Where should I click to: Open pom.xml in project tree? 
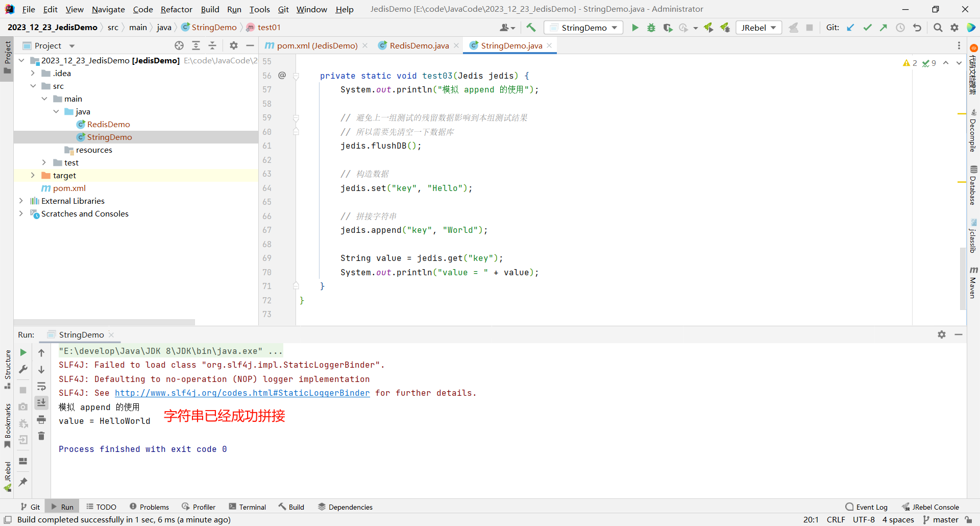click(69, 188)
